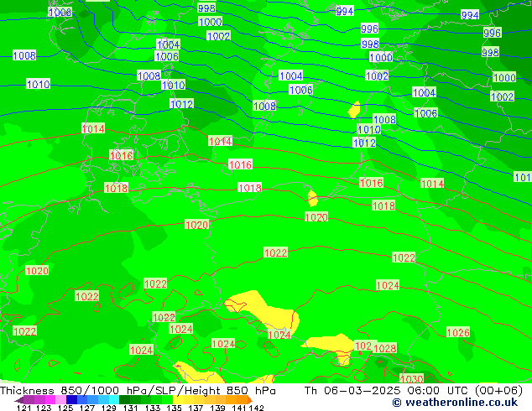Pick the bright magenta swatch in legend
Image resolution: width=532 pixels, height=411 pixels.
(x=50, y=400)
